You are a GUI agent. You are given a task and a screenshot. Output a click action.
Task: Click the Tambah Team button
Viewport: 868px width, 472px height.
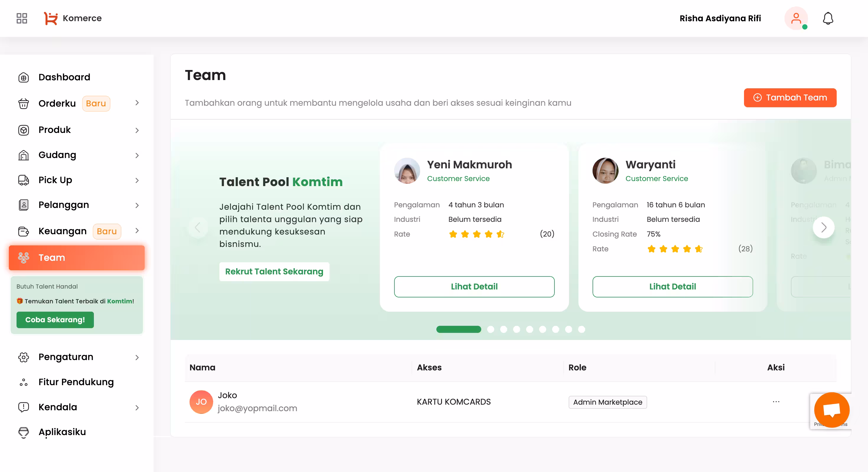(790, 98)
